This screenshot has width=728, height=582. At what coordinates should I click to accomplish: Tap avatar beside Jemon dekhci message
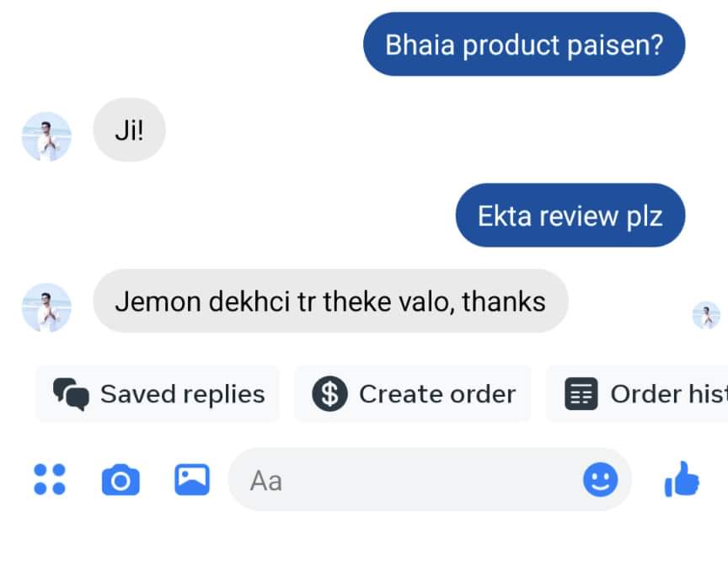click(46, 307)
